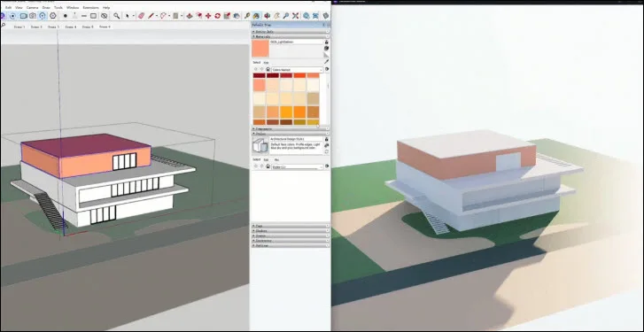Expand the Components panel
This screenshot has height=332, width=644.
tap(291, 129)
